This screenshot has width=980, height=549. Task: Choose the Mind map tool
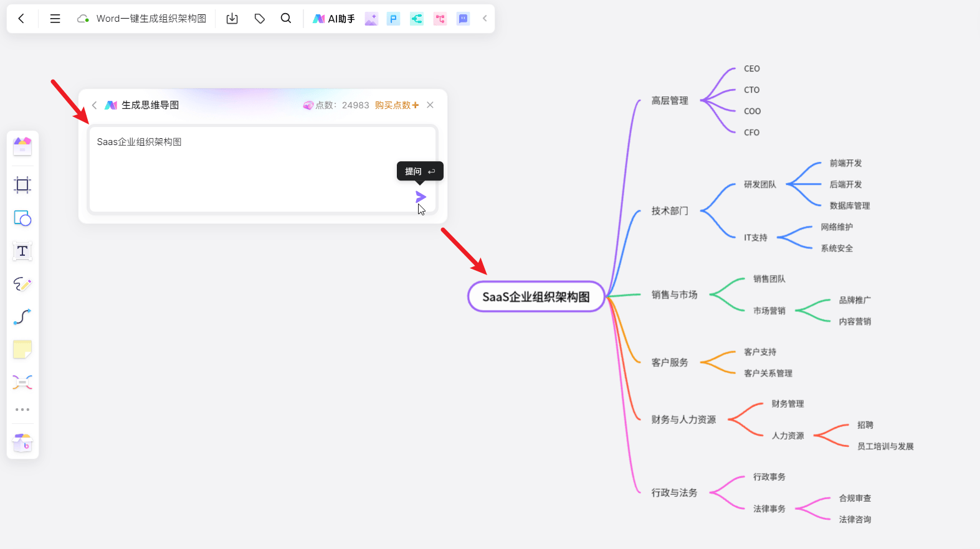tap(22, 382)
